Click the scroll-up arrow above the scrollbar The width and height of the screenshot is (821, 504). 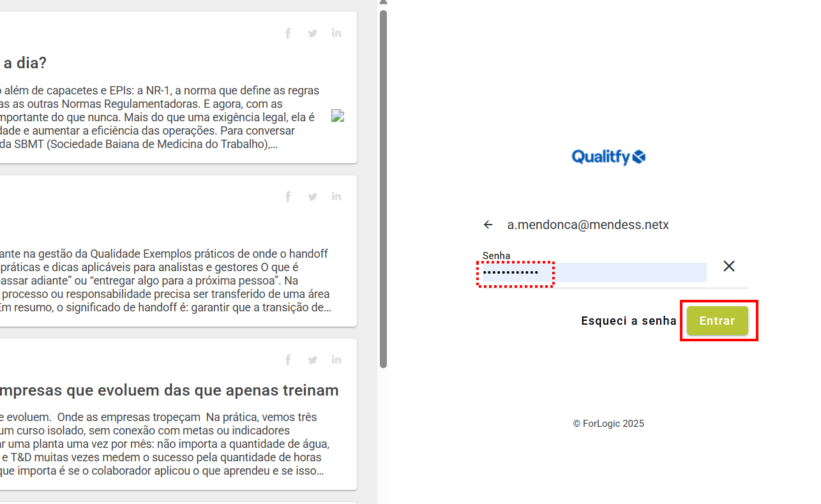(x=383, y=3)
